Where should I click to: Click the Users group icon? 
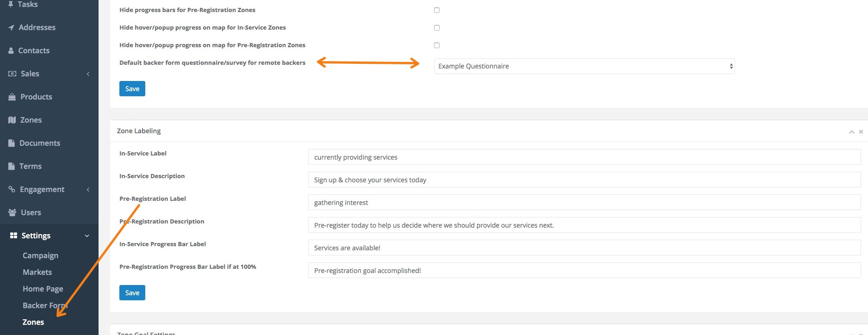[x=12, y=212]
